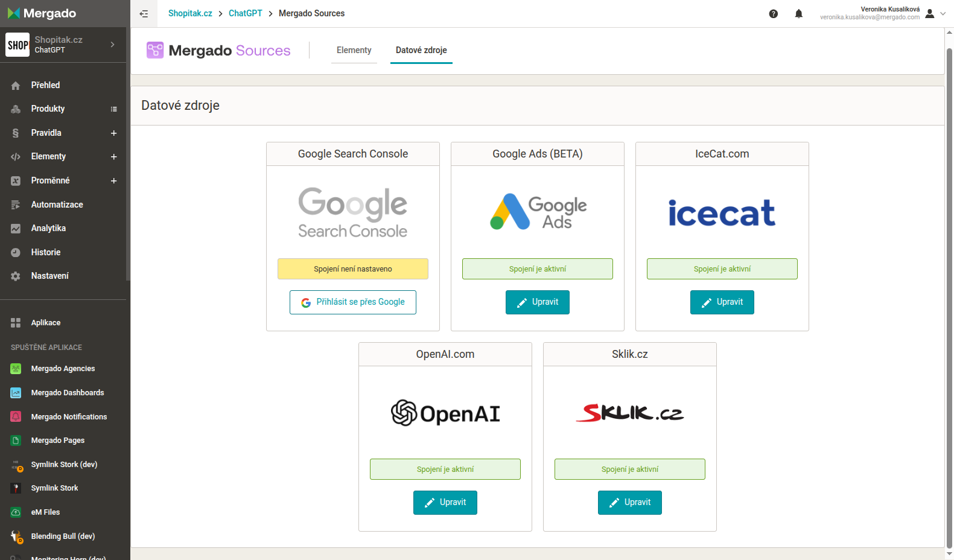Open the Produkty list view icon
The height and width of the screenshot is (560, 954).
[113, 109]
